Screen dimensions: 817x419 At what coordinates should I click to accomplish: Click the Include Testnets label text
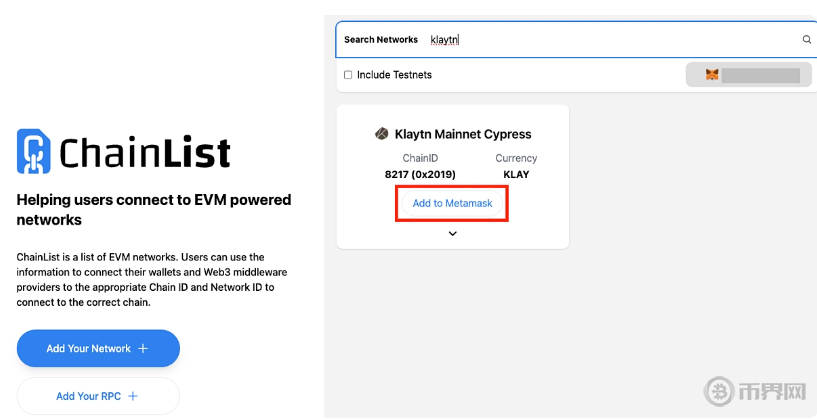point(394,75)
